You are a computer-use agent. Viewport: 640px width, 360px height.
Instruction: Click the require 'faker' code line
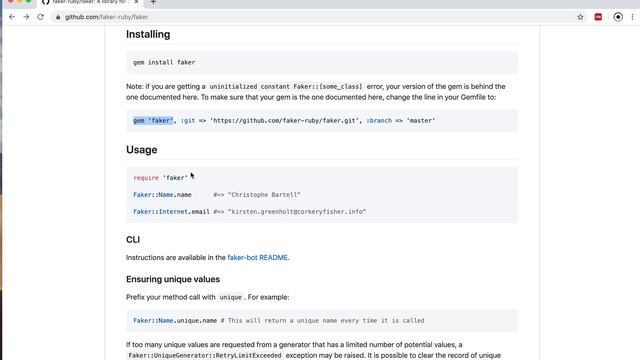160,178
